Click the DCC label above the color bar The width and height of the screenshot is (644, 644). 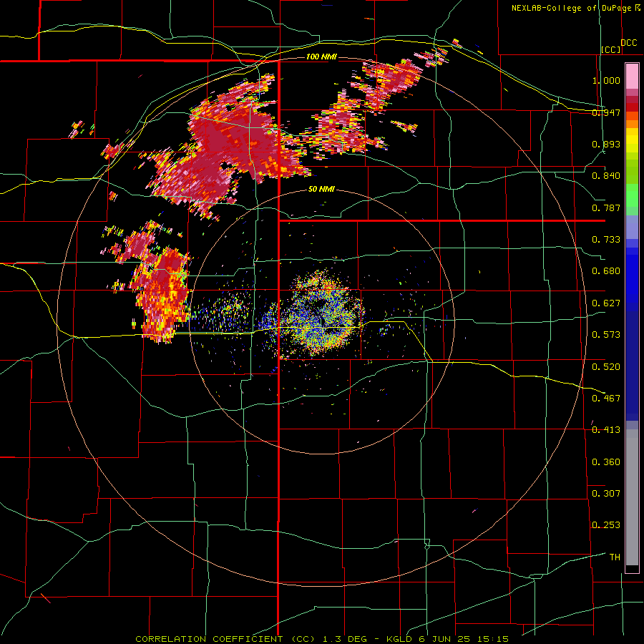628,43
